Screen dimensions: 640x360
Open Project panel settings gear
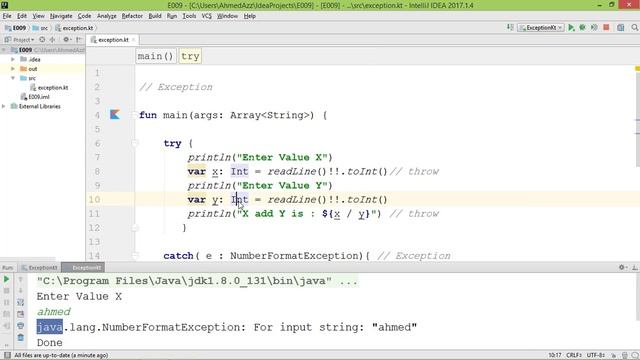[x=66, y=40]
